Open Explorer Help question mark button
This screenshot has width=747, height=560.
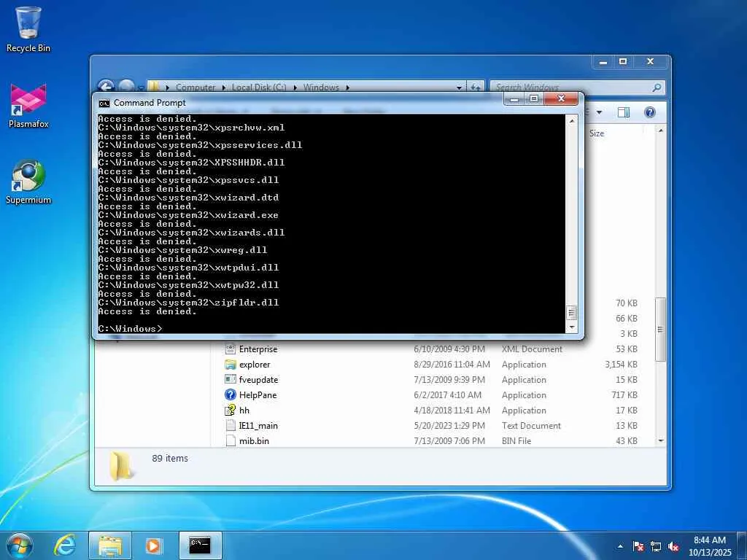click(x=650, y=112)
